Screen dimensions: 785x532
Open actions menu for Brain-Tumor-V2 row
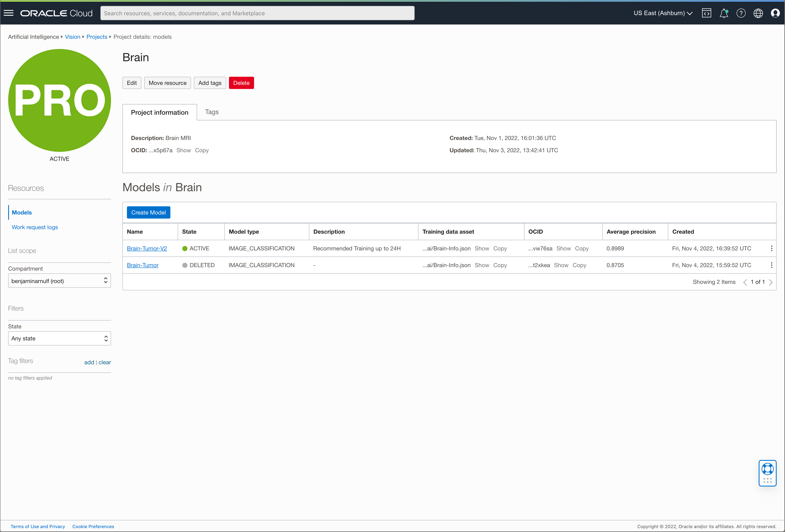pyautogui.click(x=772, y=248)
